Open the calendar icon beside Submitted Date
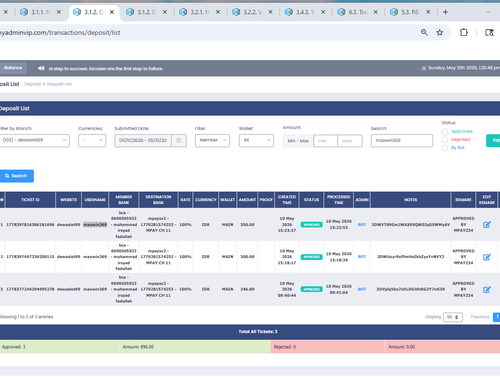This screenshot has width=500, height=377. tap(179, 140)
